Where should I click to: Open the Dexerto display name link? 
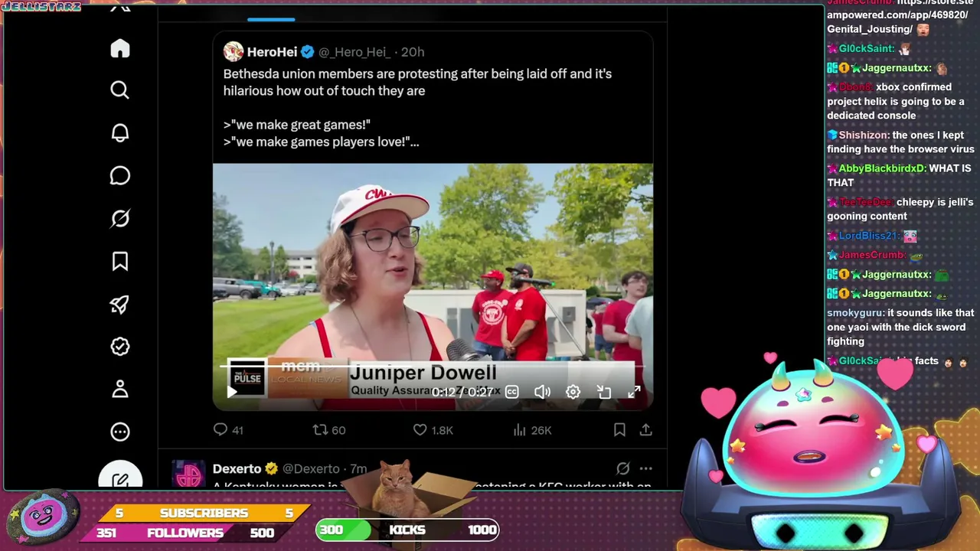[x=237, y=468]
